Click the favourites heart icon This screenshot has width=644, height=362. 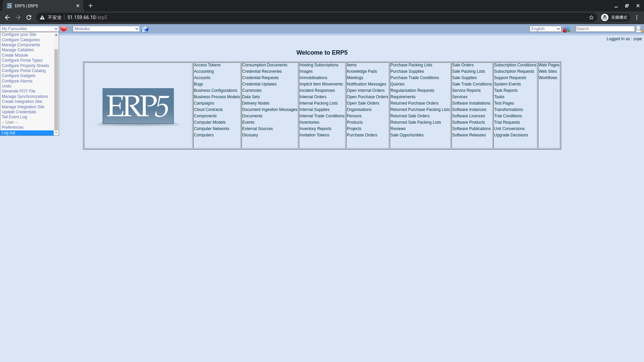[x=64, y=29]
